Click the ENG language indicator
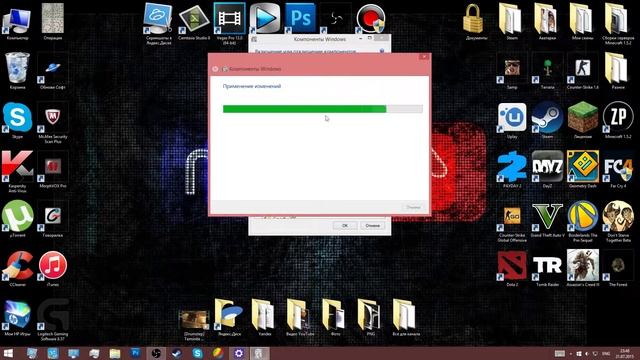This screenshot has height=360, width=640. coord(606,353)
